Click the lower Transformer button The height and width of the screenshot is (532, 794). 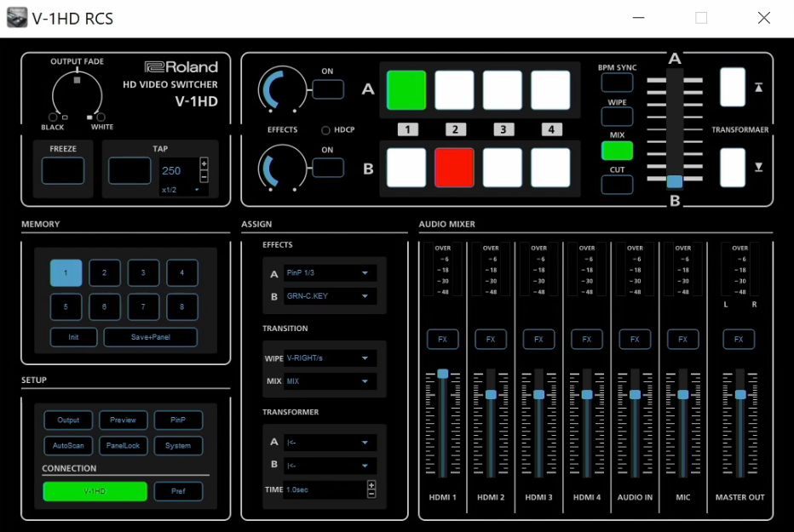point(733,168)
